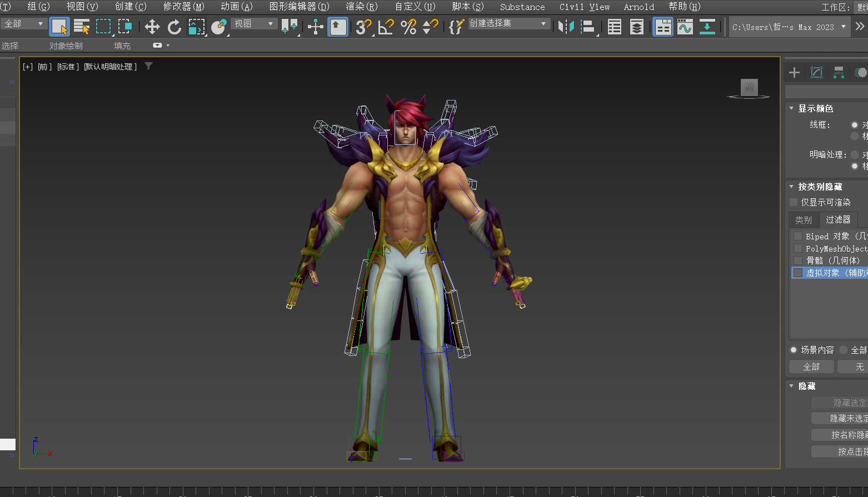Screen dimensions: 868x497
Task: Click the 全部 button below filter list
Action: (x=811, y=367)
